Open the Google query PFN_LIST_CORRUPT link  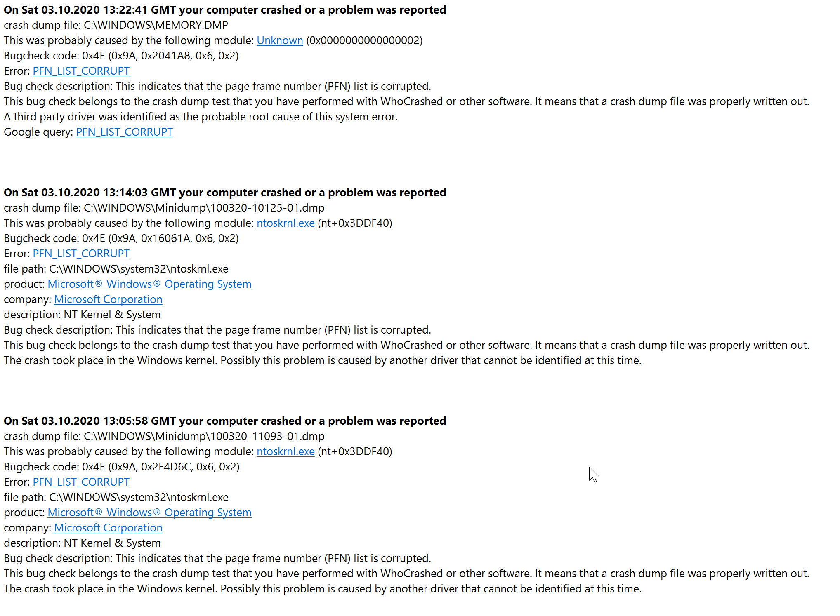click(124, 132)
